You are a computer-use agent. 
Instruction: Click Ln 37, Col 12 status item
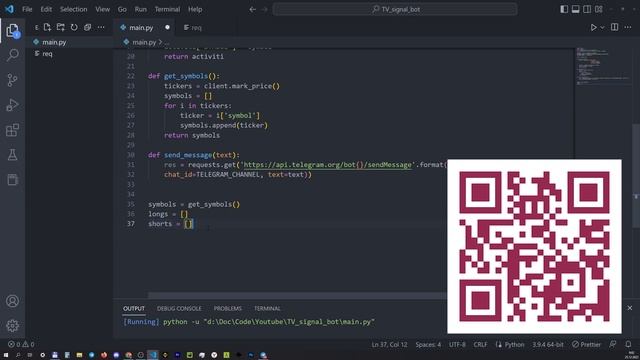(389, 344)
